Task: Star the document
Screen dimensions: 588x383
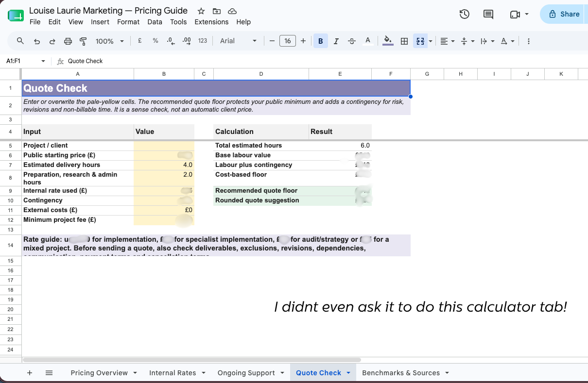Action: tap(201, 11)
